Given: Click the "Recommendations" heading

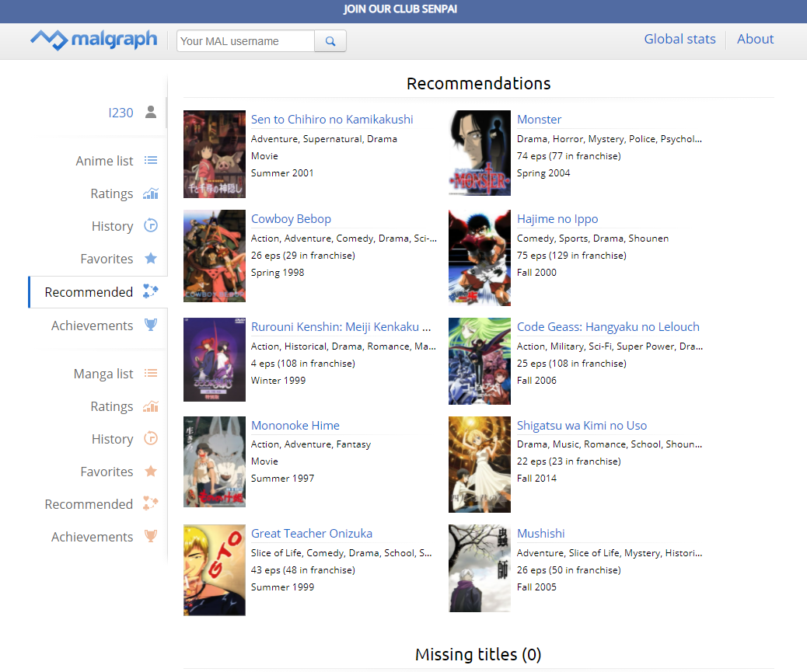Looking at the screenshot, I should [479, 83].
